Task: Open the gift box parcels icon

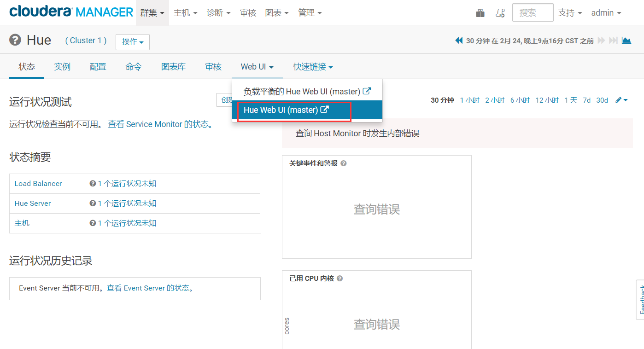Action: [480, 13]
